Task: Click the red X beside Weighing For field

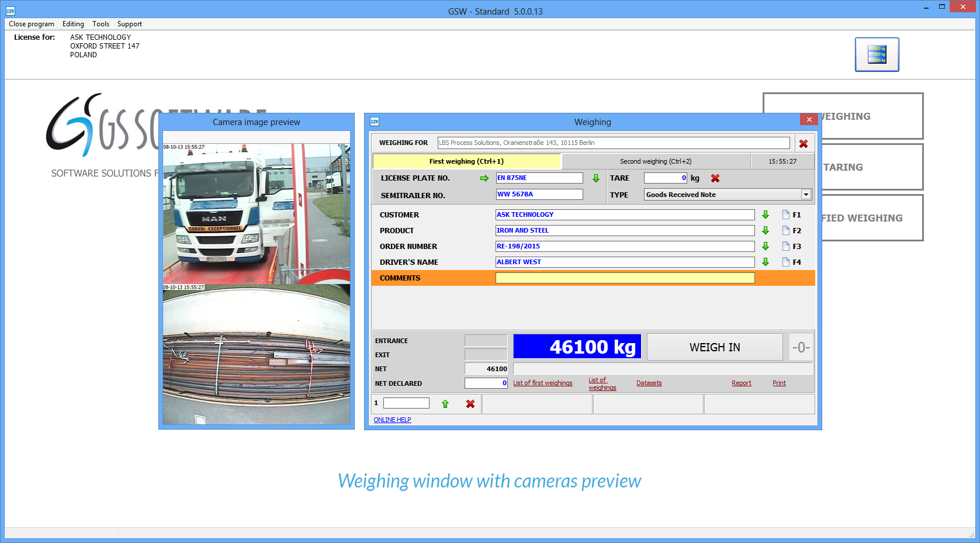Action: 803,144
